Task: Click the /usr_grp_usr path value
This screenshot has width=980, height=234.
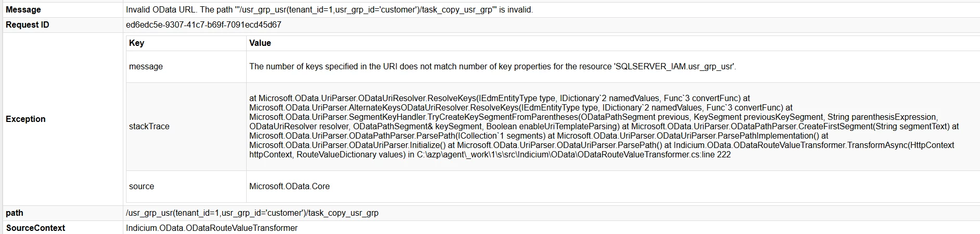Action: [x=252, y=213]
